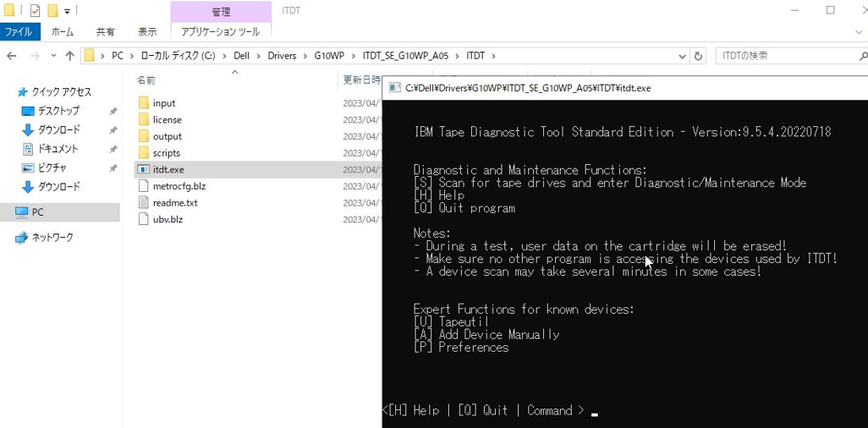The width and height of the screenshot is (868, 428).
Task: Select the output folder
Action: tap(168, 136)
